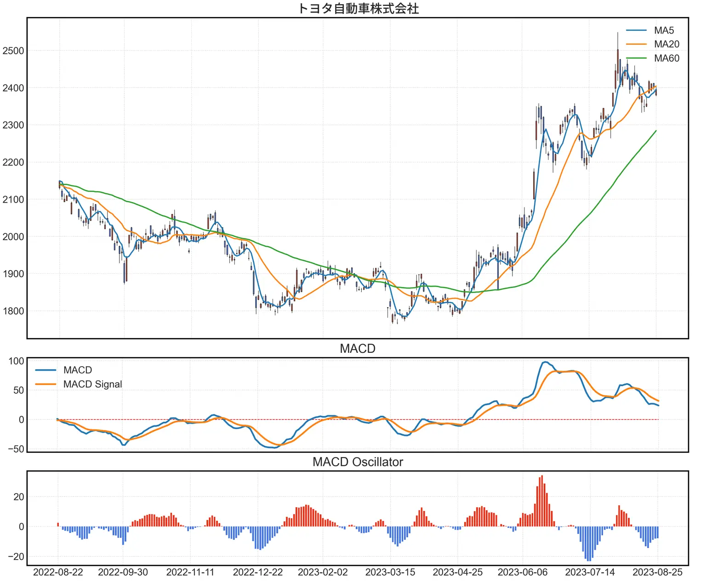Click the MACD Signal legend label
Viewport: 706px width, 588px height.
(92, 384)
